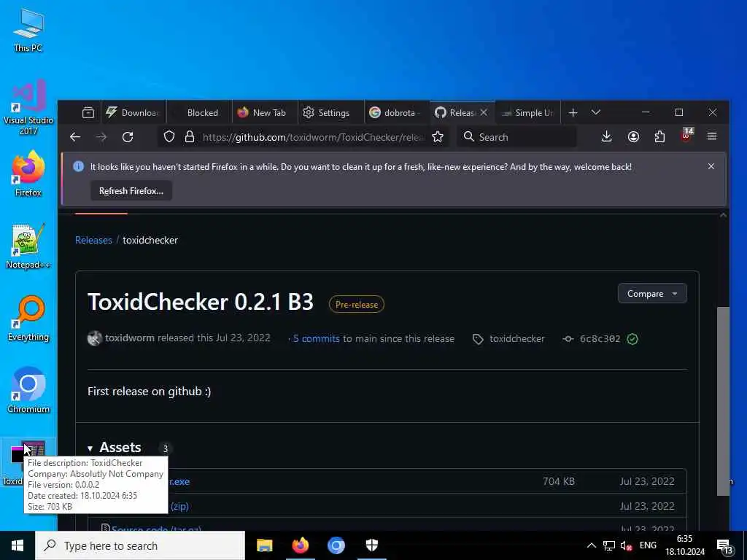Open the Compare dropdown

[652, 294]
